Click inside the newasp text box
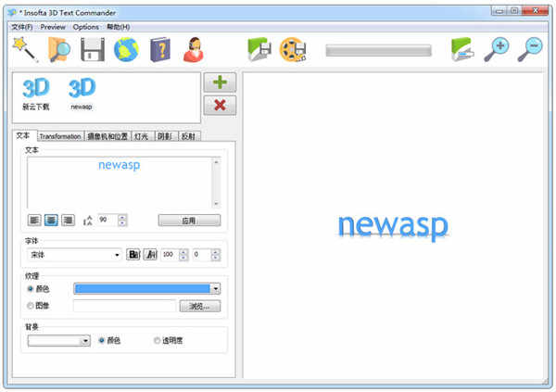Image resolution: width=556 pixels, height=392 pixels. (120, 183)
